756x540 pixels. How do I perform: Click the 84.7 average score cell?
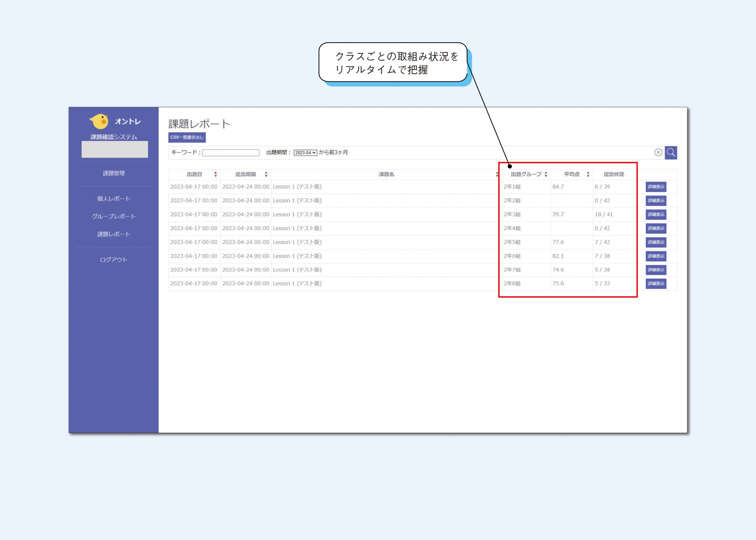571,187
